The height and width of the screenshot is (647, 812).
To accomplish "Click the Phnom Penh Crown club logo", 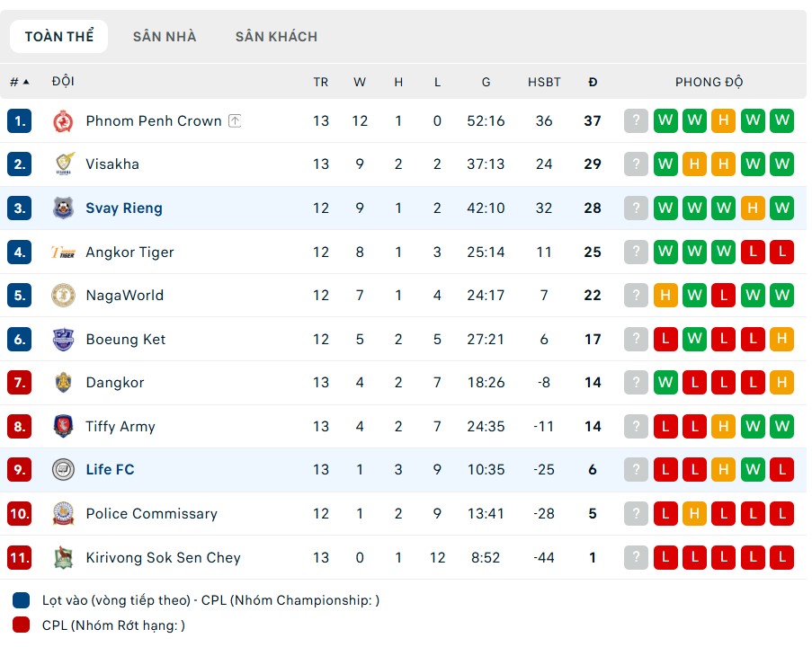I will point(63,120).
